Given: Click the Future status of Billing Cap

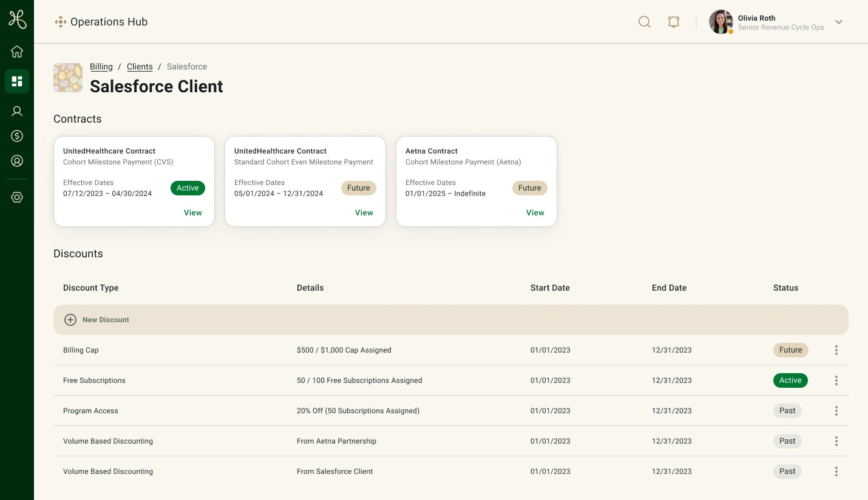Looking at the screenshot, I should (791, 350).
